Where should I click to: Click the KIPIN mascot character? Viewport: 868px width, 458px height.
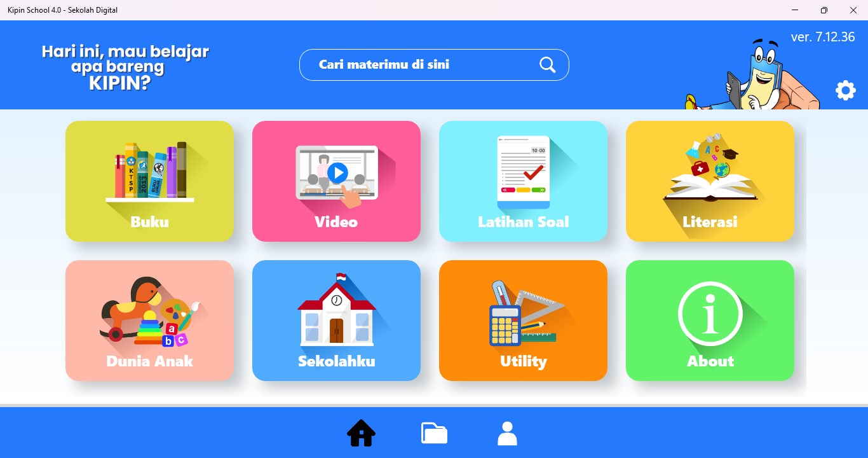click(753, 75)
